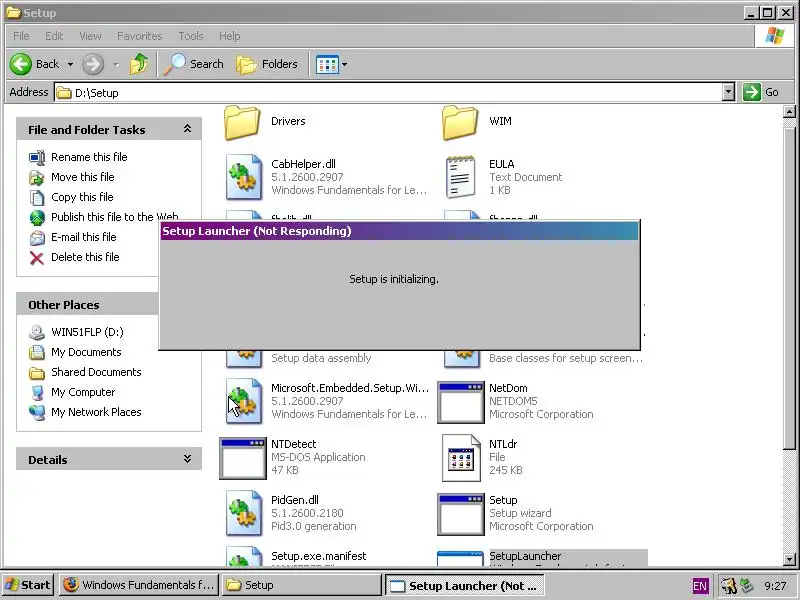Open the Edit menu

(x=54, y=36)
